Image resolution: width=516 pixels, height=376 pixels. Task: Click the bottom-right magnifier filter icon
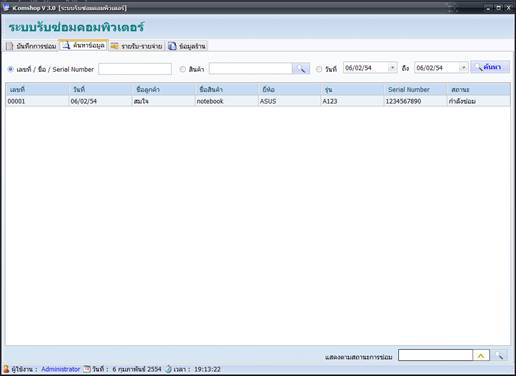click(x=499, y=355)
